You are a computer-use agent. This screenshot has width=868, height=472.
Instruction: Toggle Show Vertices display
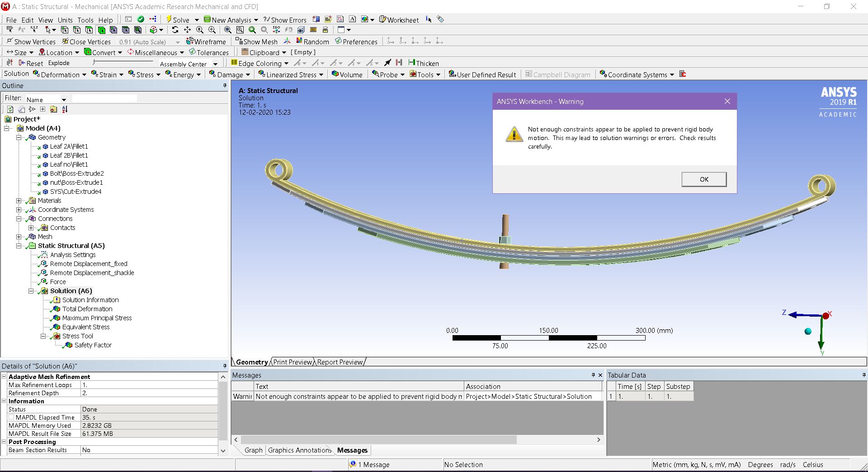31,42
